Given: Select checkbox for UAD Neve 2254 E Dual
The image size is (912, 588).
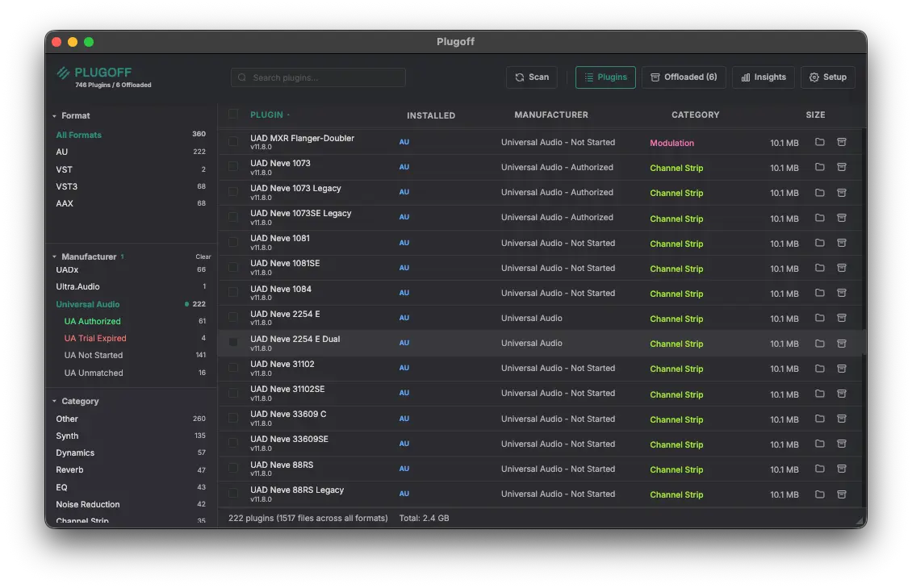Looking at the screenshot, I should [x=233, y=342].
